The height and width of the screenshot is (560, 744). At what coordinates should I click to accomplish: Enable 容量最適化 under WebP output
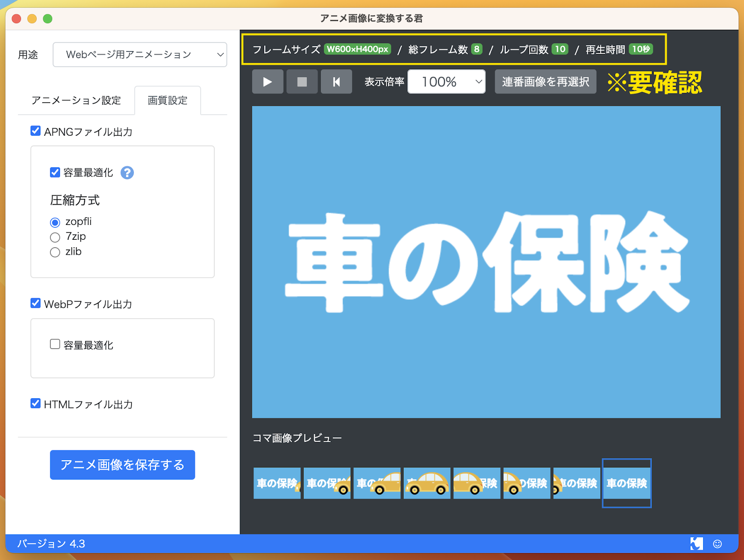pyautogui.click(x=55, y=344)
